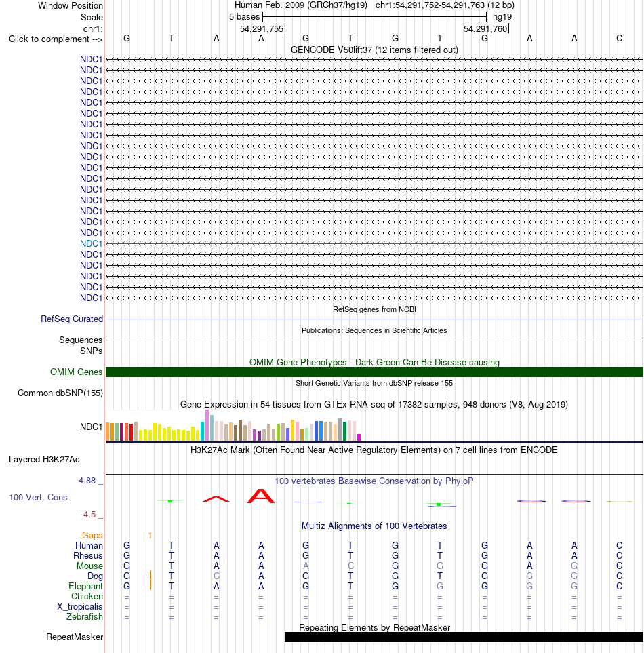Click the 'Click to complement -->' label
644x653 pixels.
click(x=56, y=39)
